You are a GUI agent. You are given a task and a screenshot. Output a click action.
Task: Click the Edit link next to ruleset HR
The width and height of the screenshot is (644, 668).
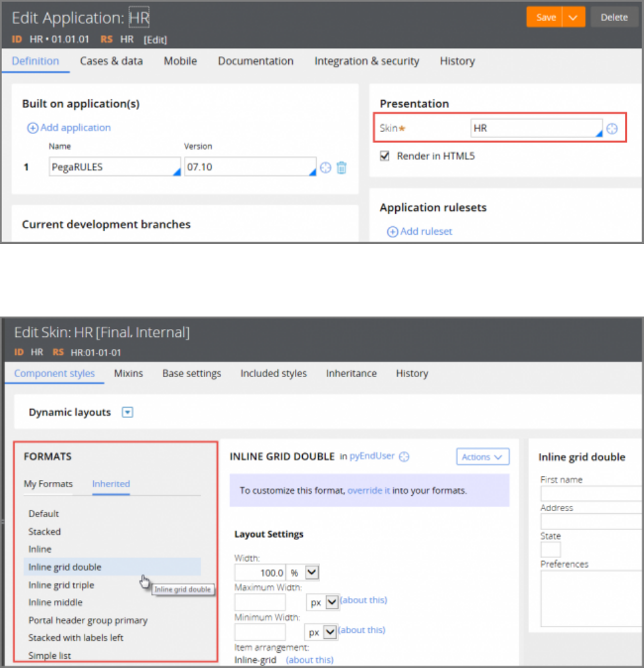pos(156,40)
